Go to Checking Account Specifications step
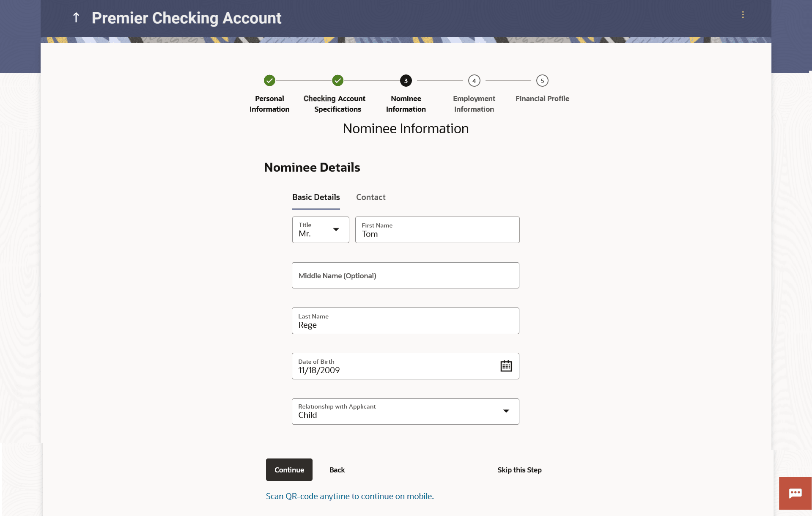812x516 pixels. [x=337, y=80]
